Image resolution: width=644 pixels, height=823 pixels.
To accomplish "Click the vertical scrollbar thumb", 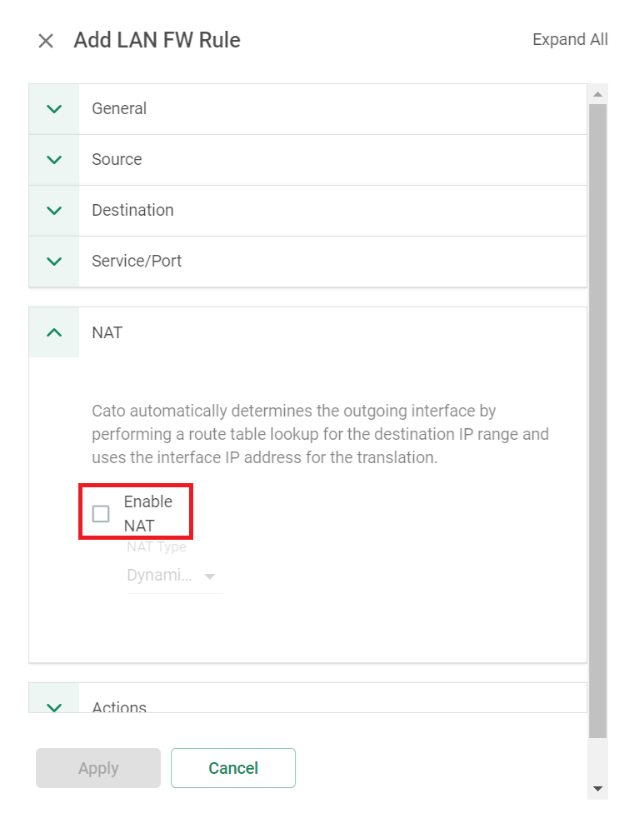I will pos(598,421).
